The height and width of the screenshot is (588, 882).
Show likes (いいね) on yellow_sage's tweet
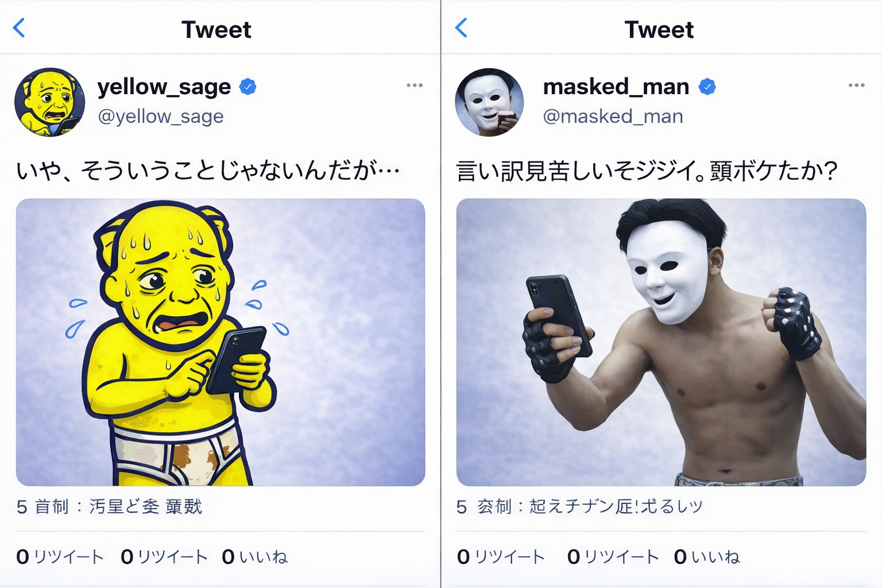pyautogui.click(x=255, y=556)
